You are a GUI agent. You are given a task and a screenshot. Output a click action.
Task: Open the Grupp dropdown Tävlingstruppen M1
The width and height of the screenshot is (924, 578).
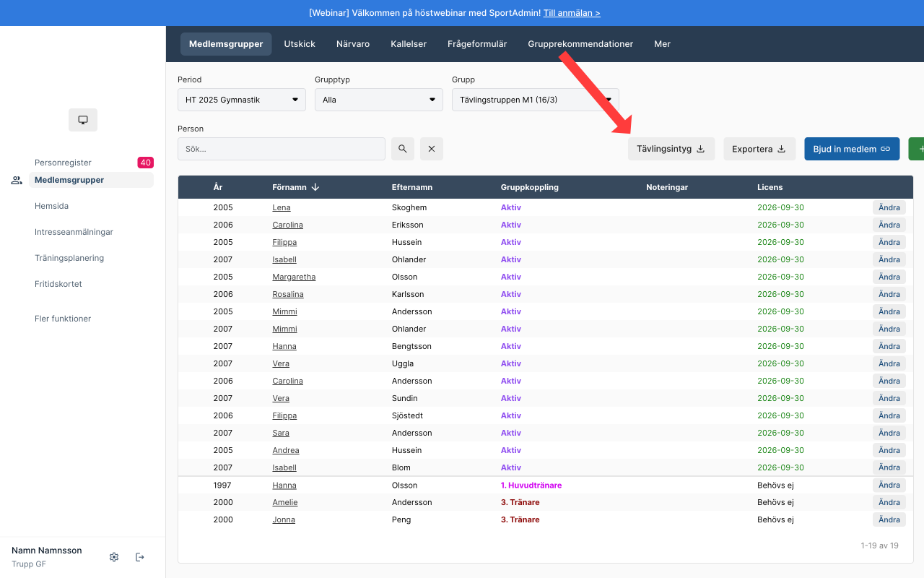tap(536, 100)
